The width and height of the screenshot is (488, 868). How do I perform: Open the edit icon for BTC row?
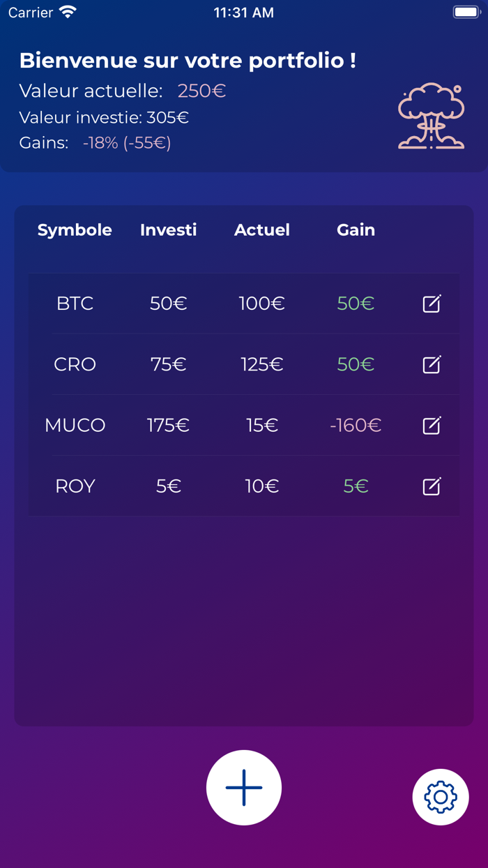click(432, 304)
